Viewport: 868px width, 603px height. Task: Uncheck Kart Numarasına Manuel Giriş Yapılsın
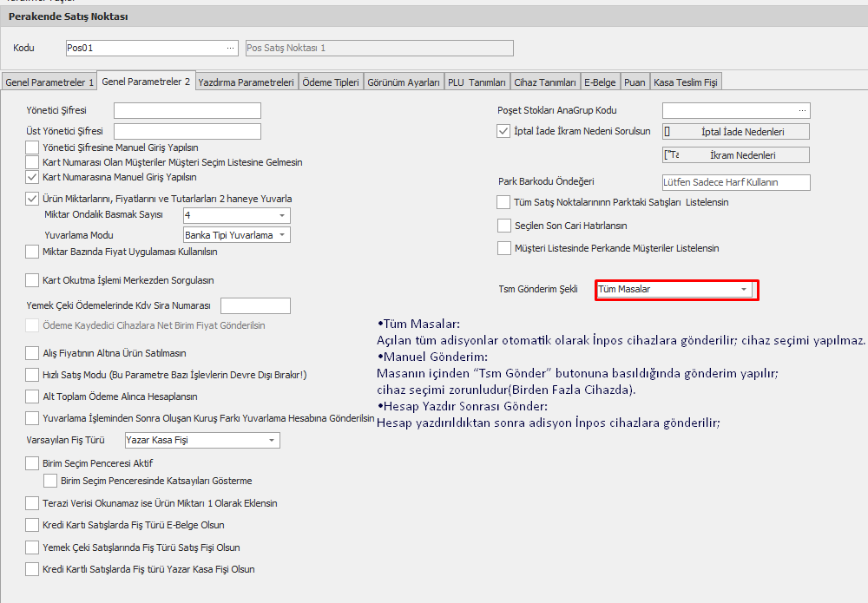coord(33,176)
